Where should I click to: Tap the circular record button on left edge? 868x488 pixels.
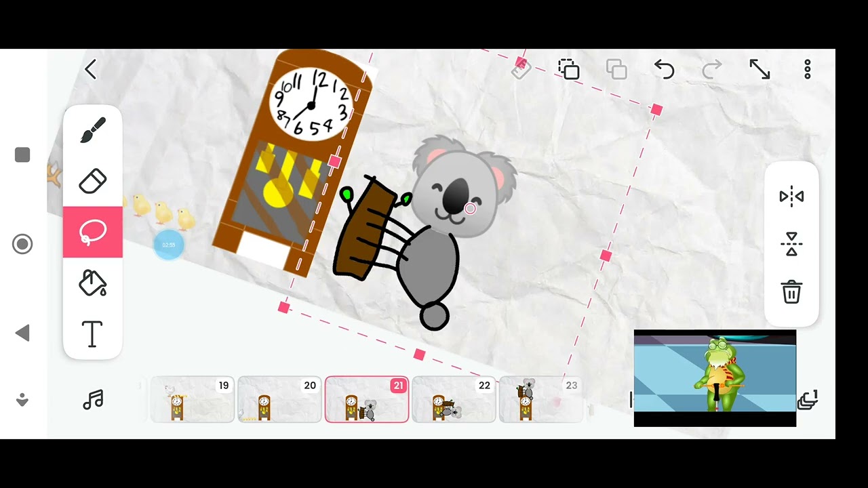[22, 244]
